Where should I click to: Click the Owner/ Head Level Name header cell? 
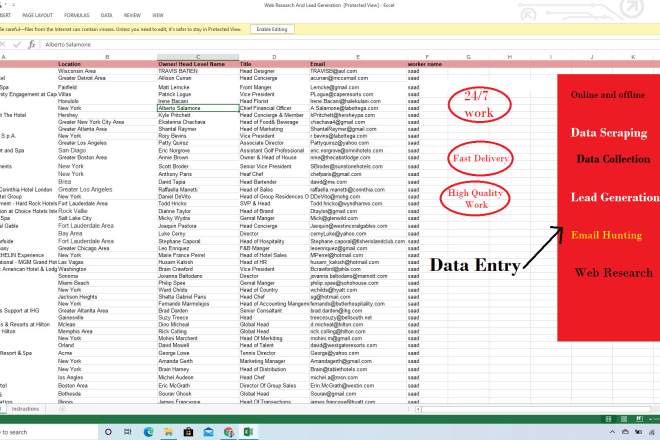click(x=198, y=64)
